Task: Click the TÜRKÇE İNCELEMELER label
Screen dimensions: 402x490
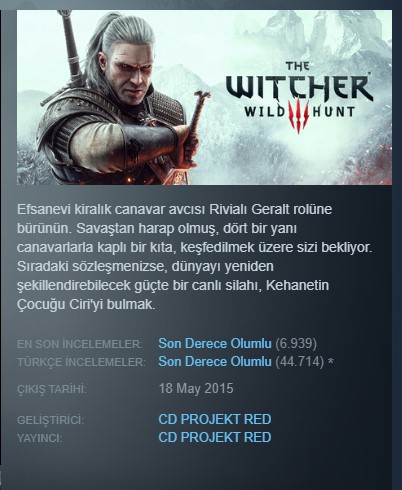Action: 81,362
